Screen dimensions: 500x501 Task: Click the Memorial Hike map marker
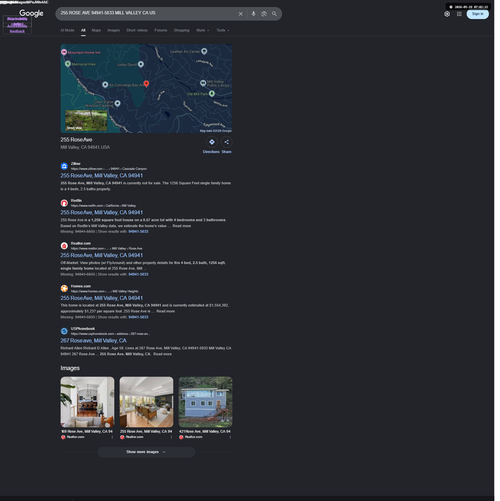click(x=68, y=64)
